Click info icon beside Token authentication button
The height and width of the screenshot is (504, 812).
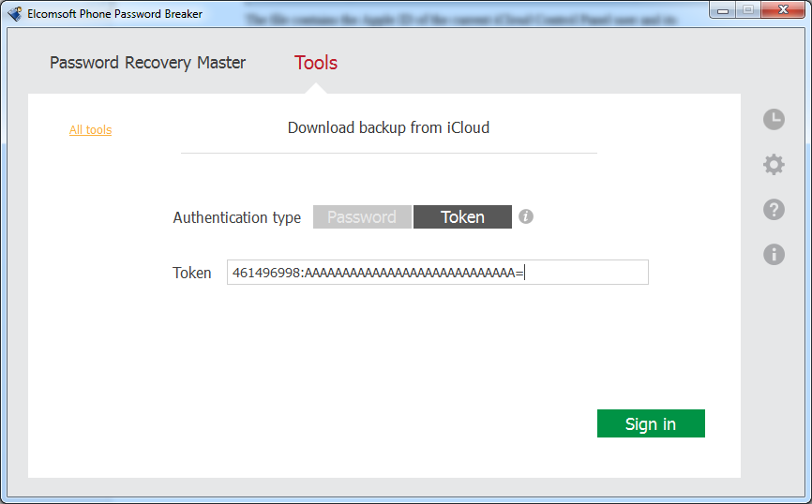click(x=526, y=216)
